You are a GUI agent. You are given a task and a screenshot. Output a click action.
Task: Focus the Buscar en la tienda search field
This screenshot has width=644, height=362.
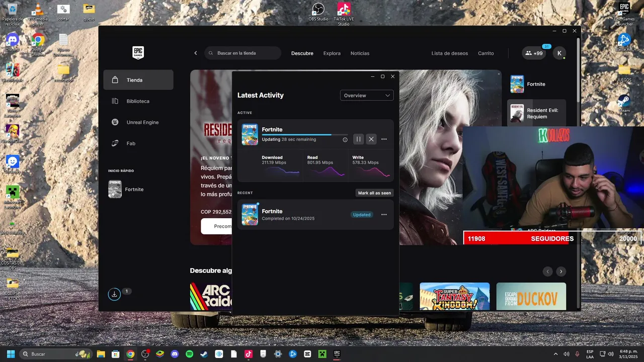pos(243,53)
